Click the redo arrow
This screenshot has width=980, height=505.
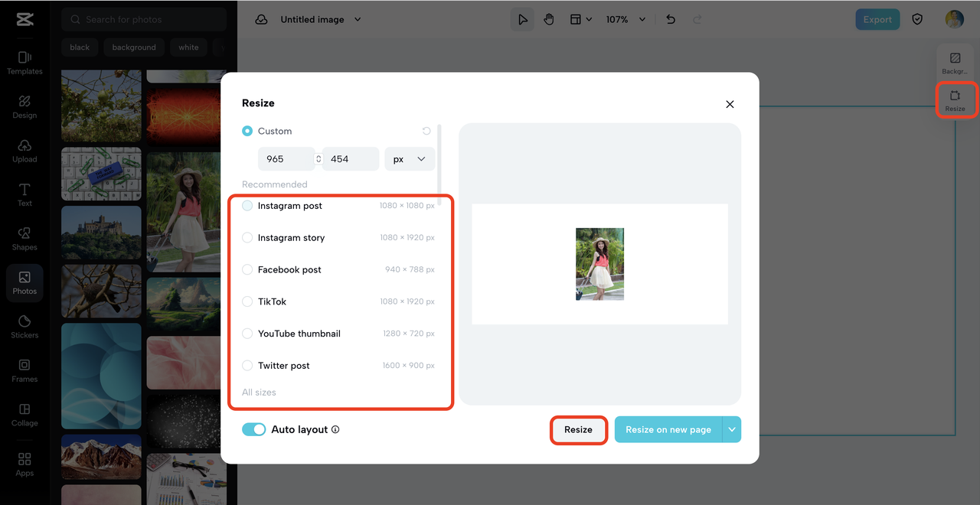[x=697, y=19]
